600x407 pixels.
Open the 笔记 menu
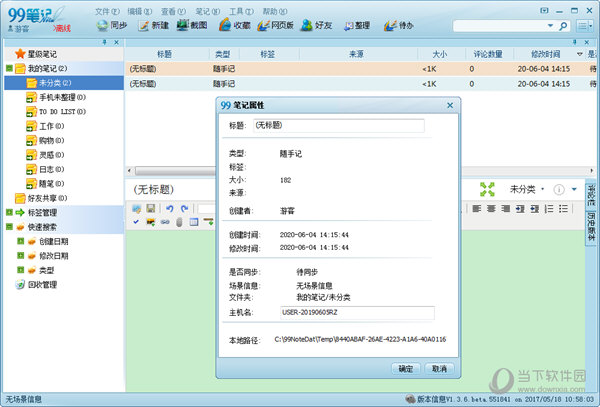(x=207, y=11)
